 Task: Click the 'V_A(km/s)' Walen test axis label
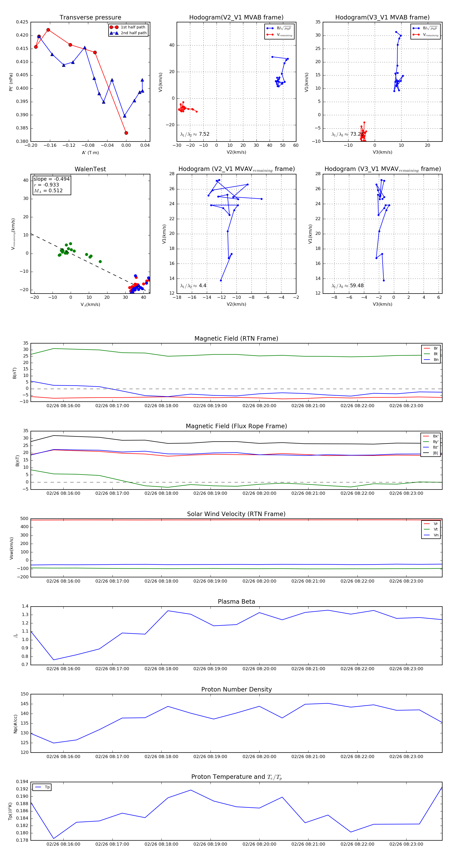click(90, 304)
